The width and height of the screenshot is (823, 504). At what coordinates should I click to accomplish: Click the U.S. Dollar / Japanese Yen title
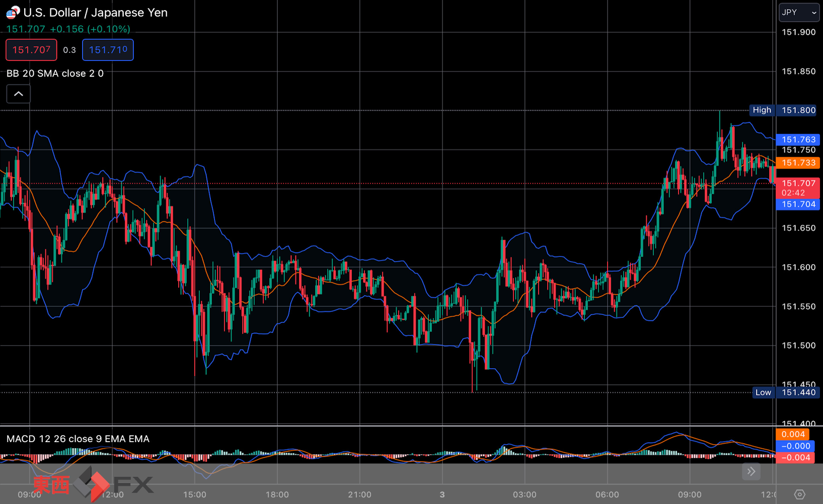point(96,13)
